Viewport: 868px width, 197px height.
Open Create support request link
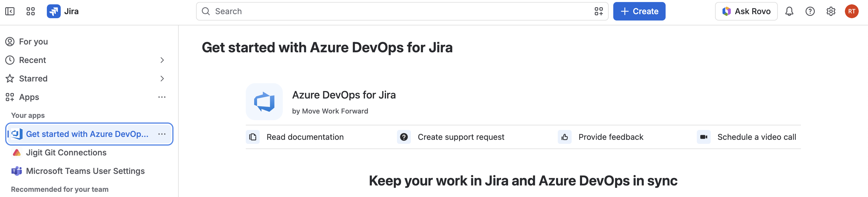(x=450, y=137)
